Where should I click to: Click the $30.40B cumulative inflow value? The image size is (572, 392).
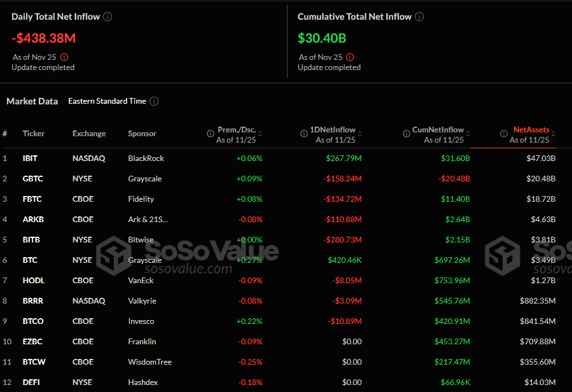[322, 38]
